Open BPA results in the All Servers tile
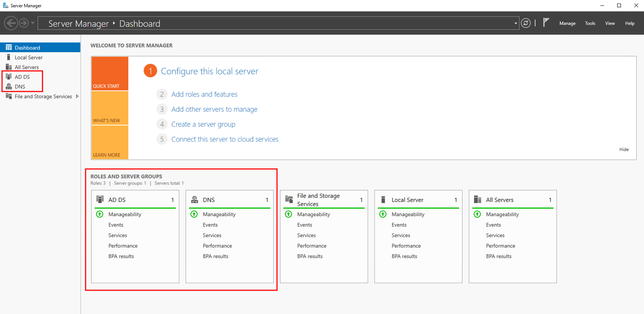 [x=499, y=256]
